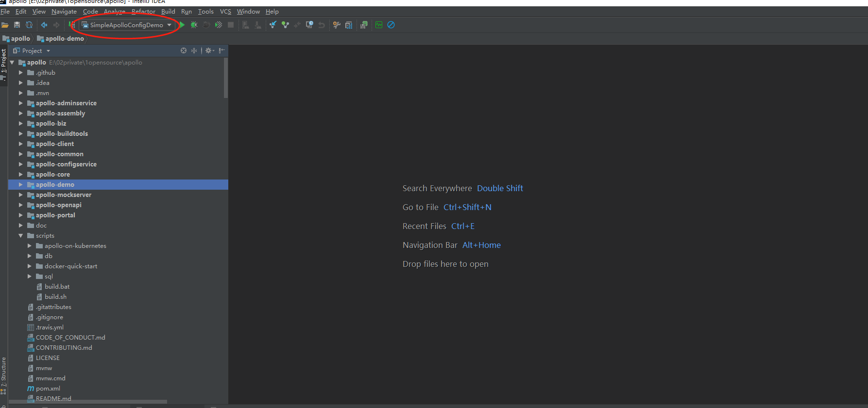Select the mvnw.cmd file
This screenshot has height=408, width=868.
[x=46, y=378]
